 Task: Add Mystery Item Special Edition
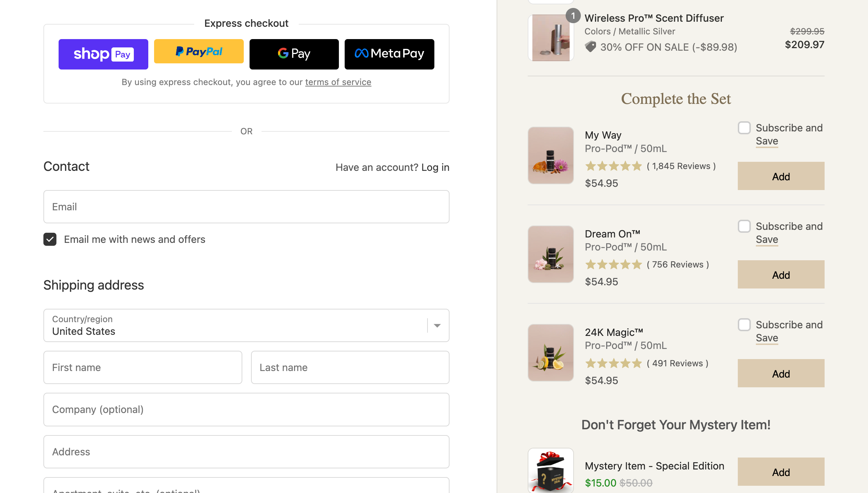coord(781,472)
